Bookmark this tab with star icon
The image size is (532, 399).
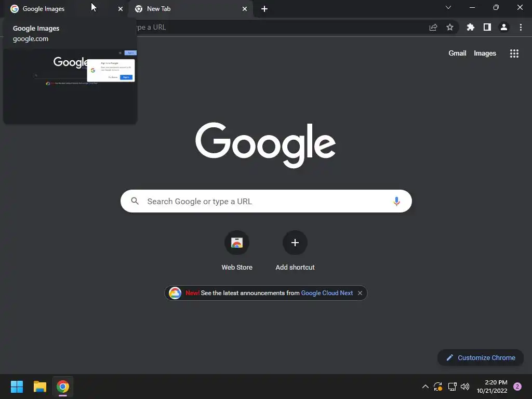450,27
